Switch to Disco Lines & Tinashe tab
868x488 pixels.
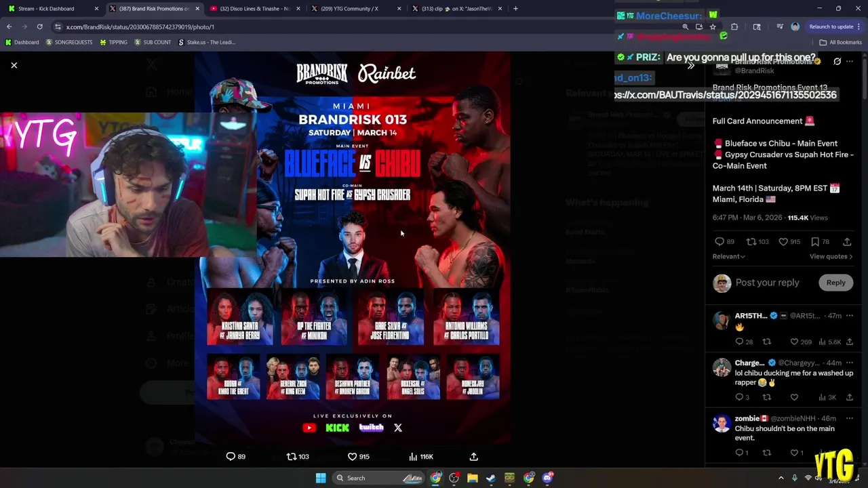click(255, 9)
